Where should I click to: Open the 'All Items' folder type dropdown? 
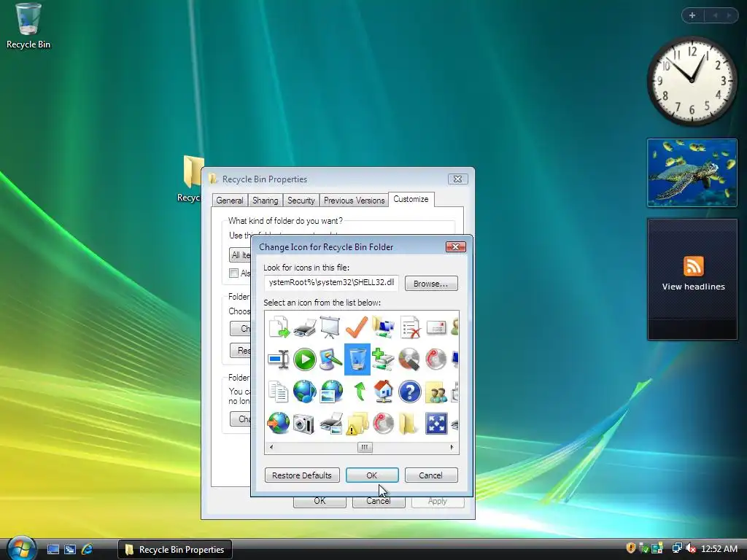(241, 255)
